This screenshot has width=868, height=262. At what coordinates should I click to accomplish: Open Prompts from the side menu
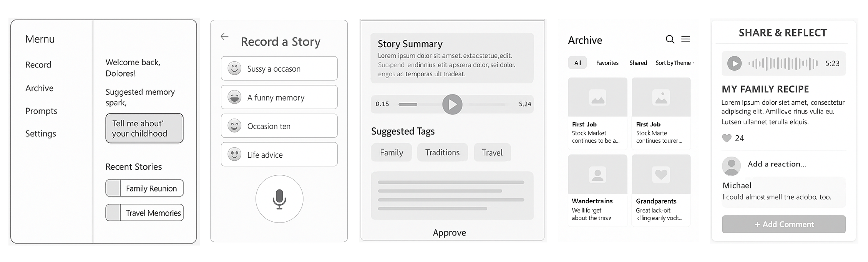41,111
